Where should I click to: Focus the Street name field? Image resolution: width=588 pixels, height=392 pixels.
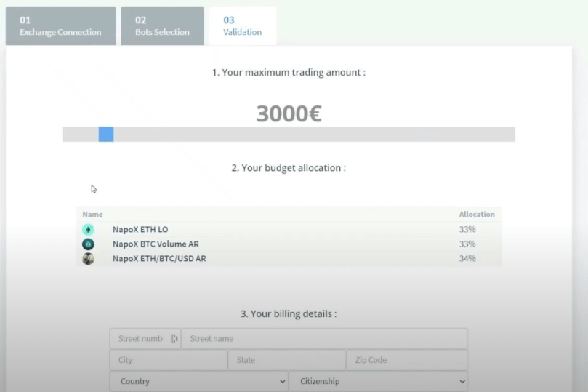pyautogui.click(x=324, y=338)
